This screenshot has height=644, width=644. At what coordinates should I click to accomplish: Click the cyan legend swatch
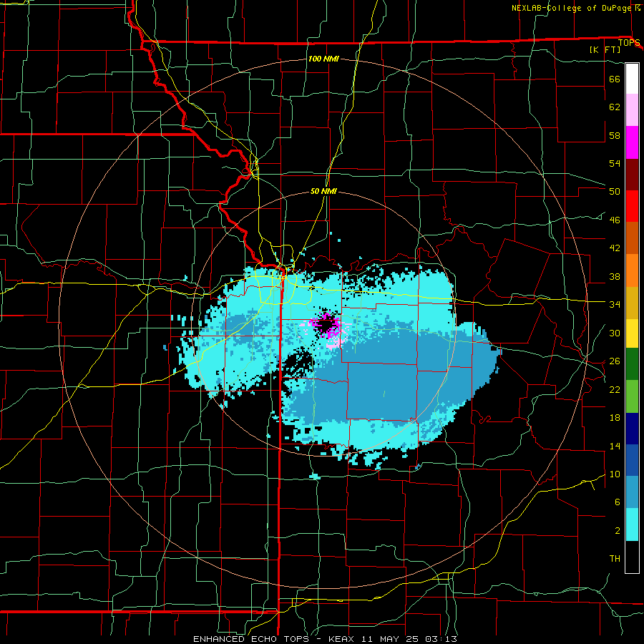click(632, 525)
